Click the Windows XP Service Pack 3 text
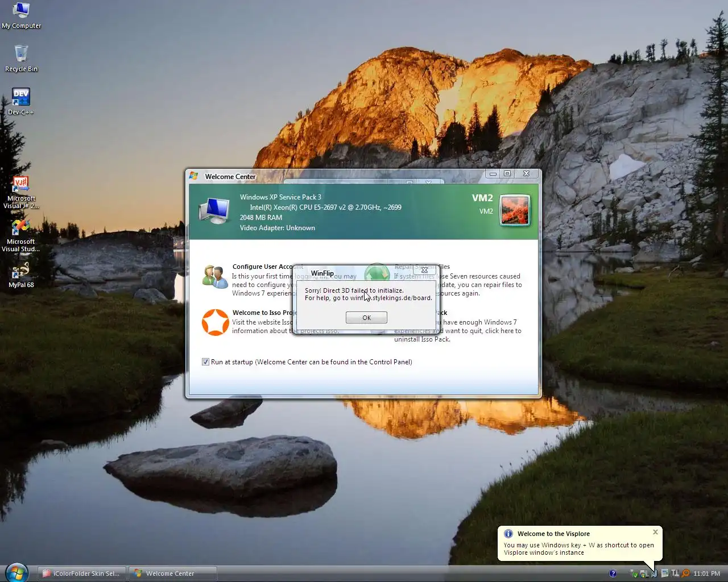Viewport: 728px width, 582px height. [280, 197]
